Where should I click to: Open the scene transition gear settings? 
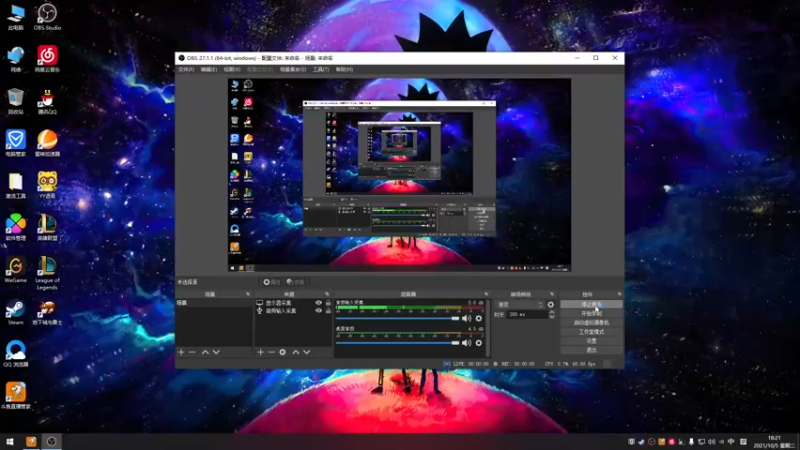click(x=551, y=305)
